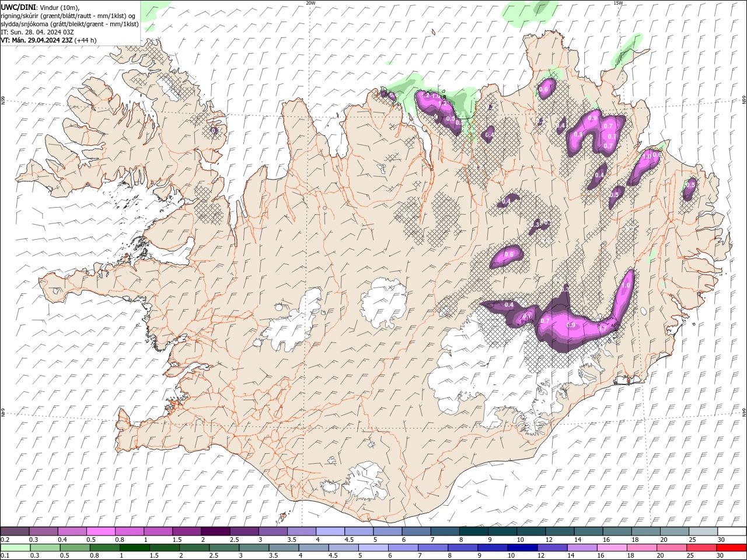Click the bold UWC/DINI title text
The height and width of the screenshot is (560, 747).
coord(19,7)
